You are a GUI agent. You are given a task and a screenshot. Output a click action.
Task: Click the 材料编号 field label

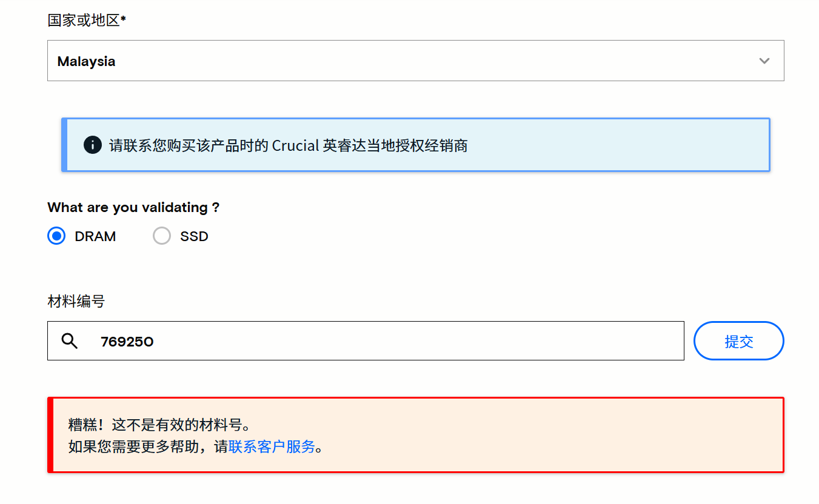point(76,301)
